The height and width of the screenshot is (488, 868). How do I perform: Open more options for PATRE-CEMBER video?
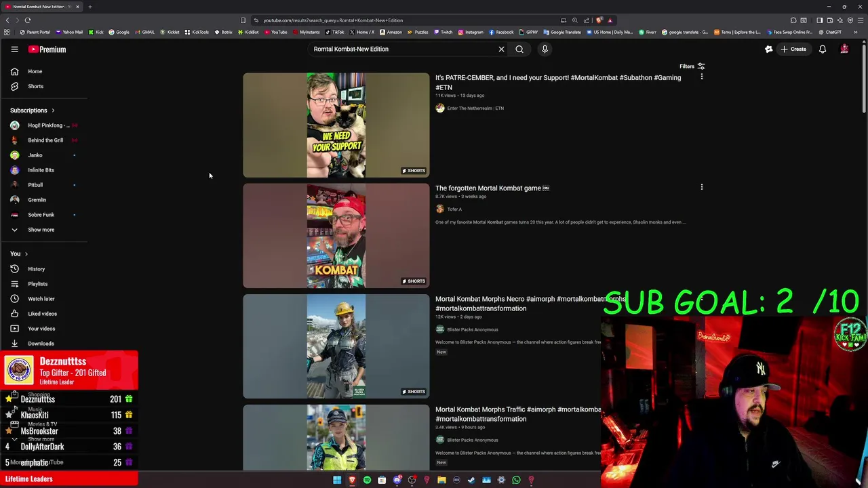pyautogui.click(x=702, y=77)
